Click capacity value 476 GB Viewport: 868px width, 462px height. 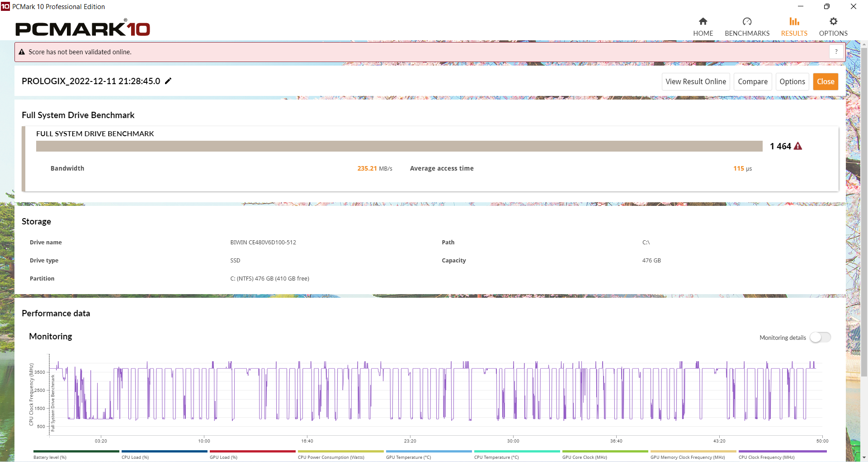651,261
